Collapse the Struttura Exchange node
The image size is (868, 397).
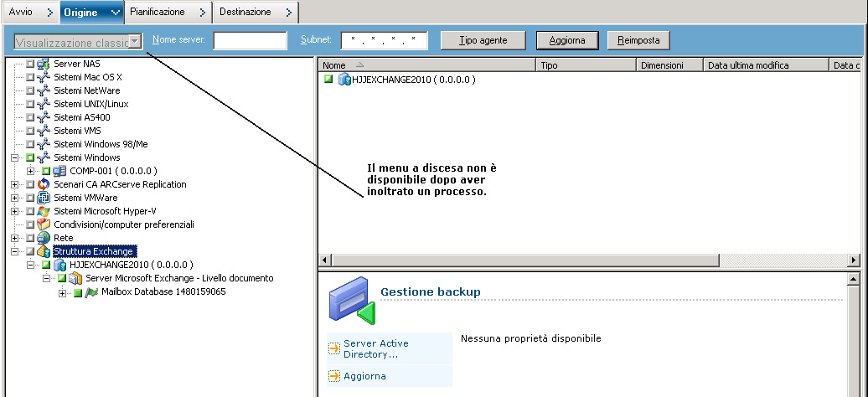tap(14, 251)
